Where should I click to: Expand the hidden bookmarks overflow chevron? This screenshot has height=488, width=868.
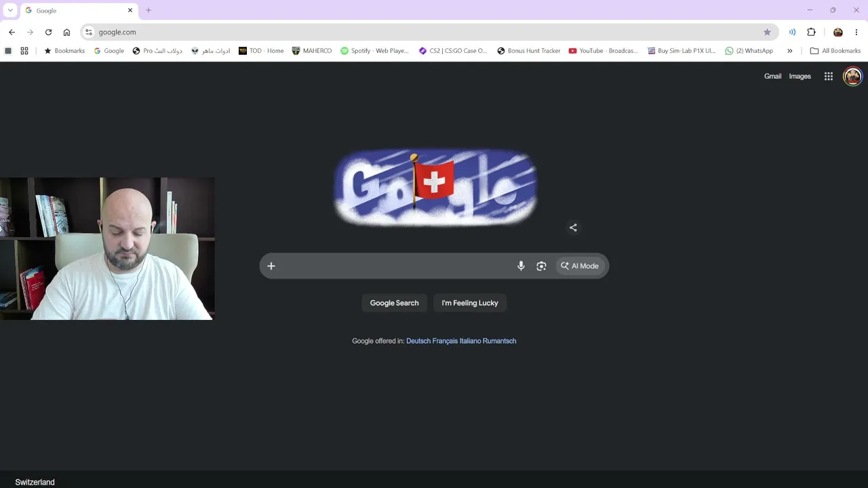pos(789,51)
